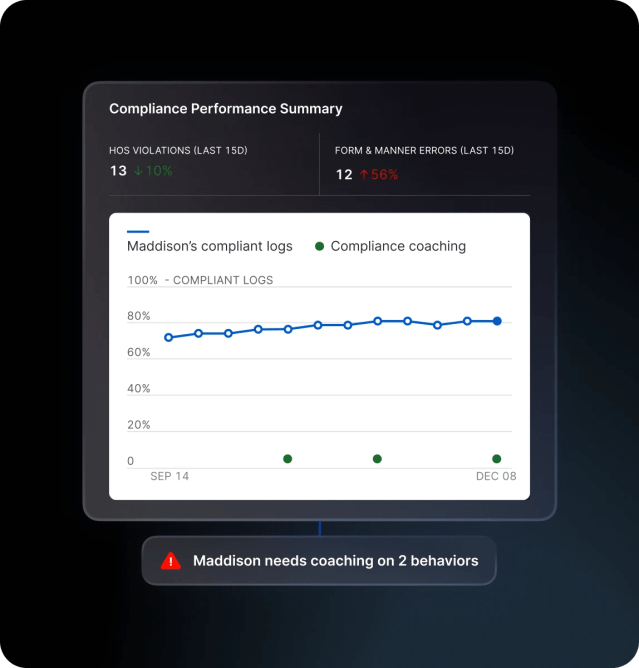Click the red warning triangle icon
This screenshot has height=668, width=639.
coord(171,561)
